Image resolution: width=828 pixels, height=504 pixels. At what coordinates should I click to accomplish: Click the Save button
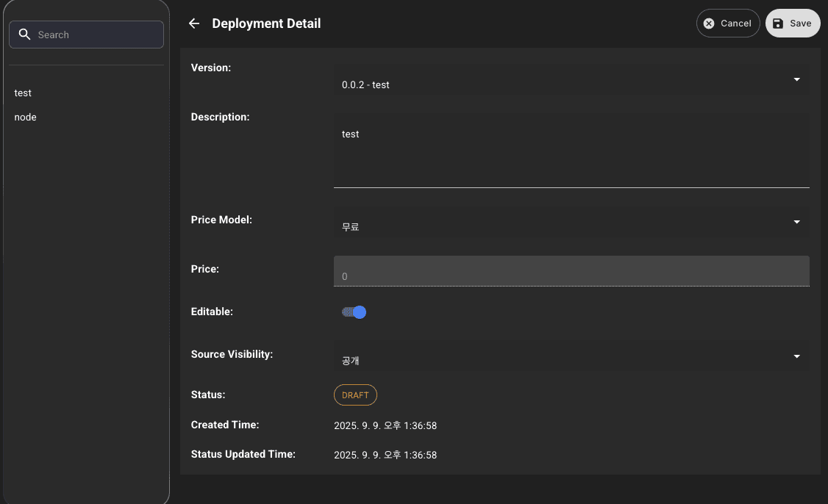(793, 24)
